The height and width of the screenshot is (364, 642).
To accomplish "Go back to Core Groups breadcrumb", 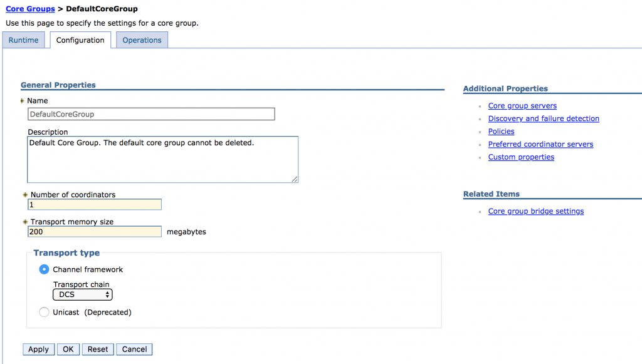I will 30,9.
